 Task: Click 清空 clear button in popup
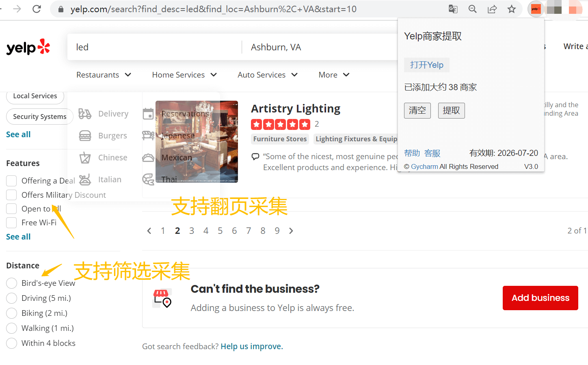click(417, 110)
